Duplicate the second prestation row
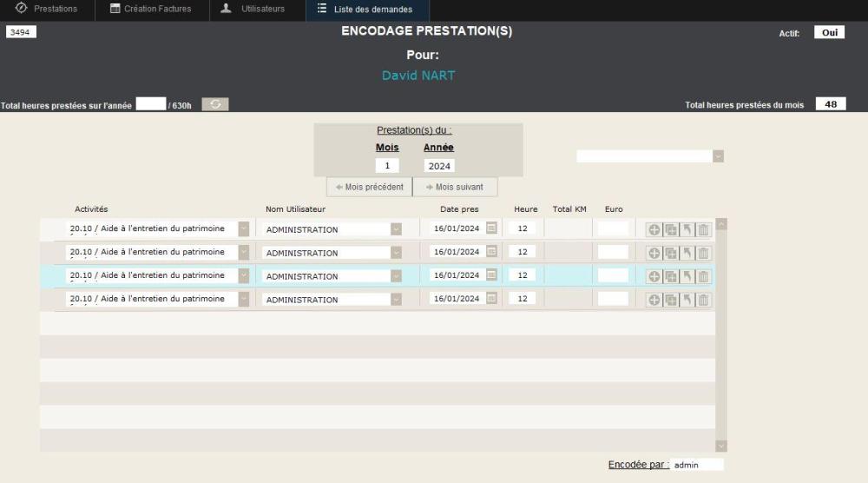 click(671, 253)
